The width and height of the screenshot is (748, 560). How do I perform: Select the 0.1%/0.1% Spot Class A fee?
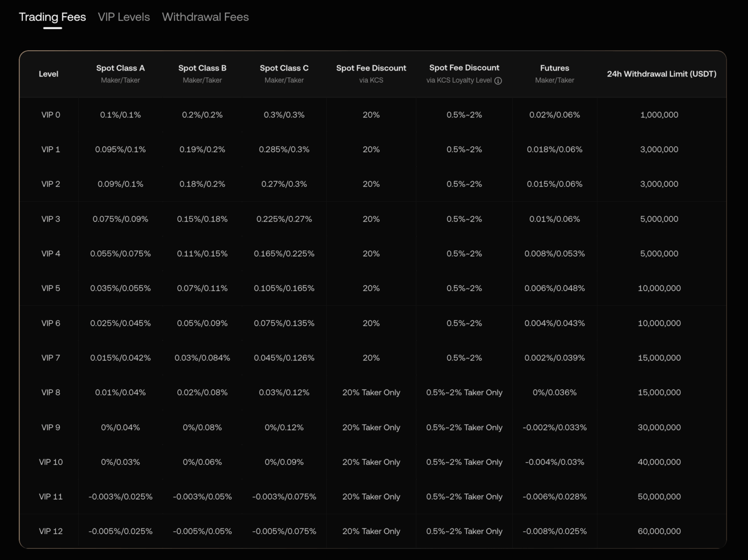[120, 115]
